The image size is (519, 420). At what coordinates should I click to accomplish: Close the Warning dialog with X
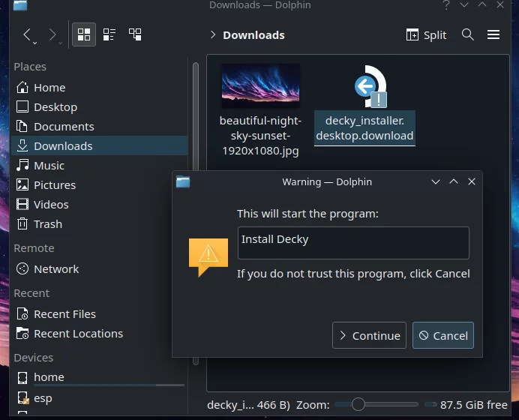(x=472, y=181)
